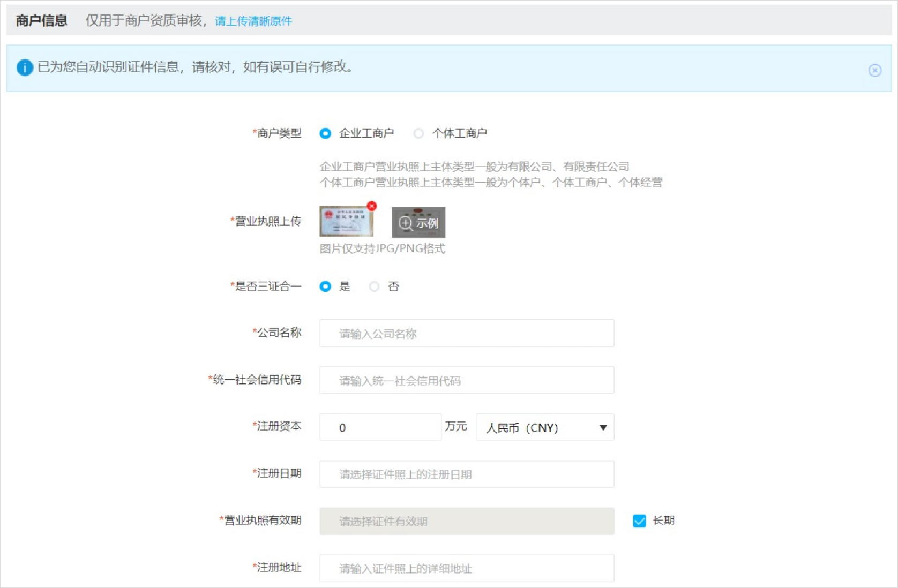Choose 是 for 三证合一
Viewport: 898px width, 588px height.
pyautogui.click(x=325, y=287)
